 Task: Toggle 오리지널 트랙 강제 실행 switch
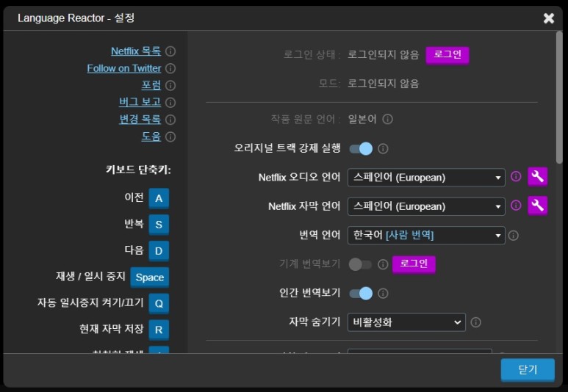click(x=361, y=148)
